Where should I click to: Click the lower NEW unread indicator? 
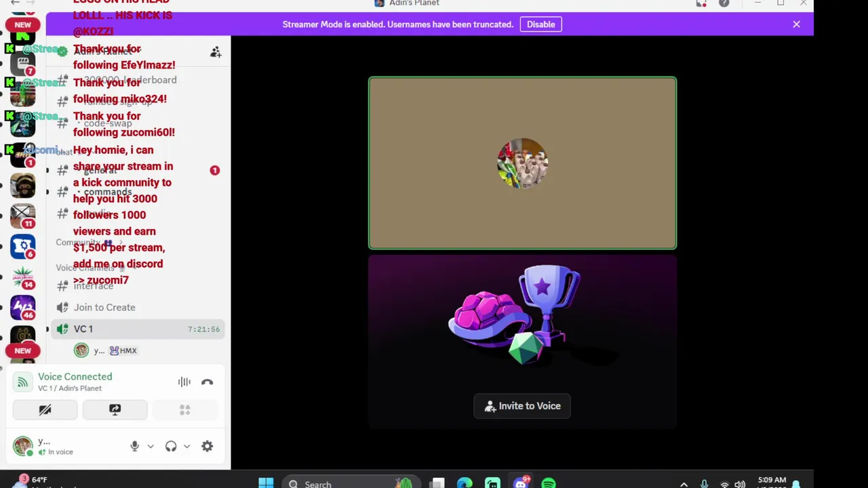[23, 350]
